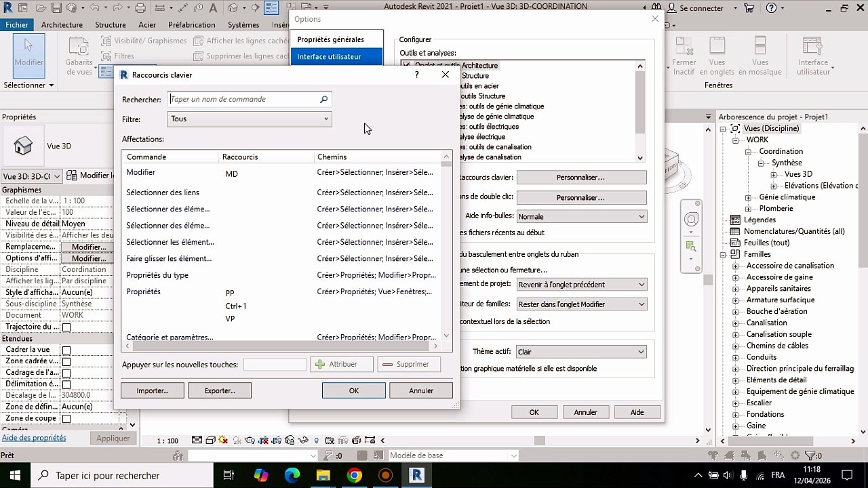Expand the Génie climatique tree node
This screenshot has height=488, width=868.
click(x=749, y=197)
